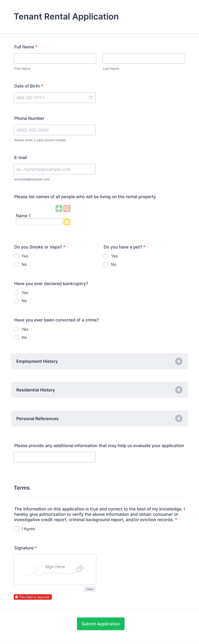Viewport: 199px width, 644px height.
Task: Click the error icon on the required-field alert
Action: 16,597
